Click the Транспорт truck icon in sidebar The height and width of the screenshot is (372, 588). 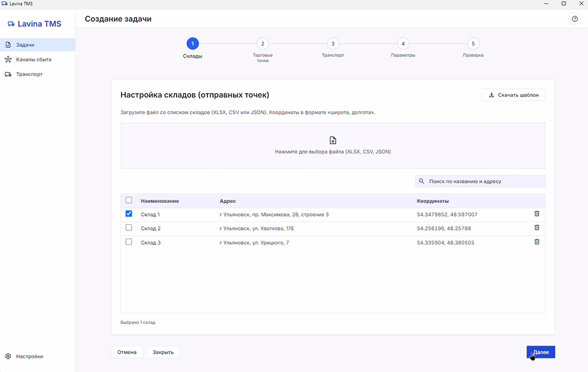[x=8, y=75]
